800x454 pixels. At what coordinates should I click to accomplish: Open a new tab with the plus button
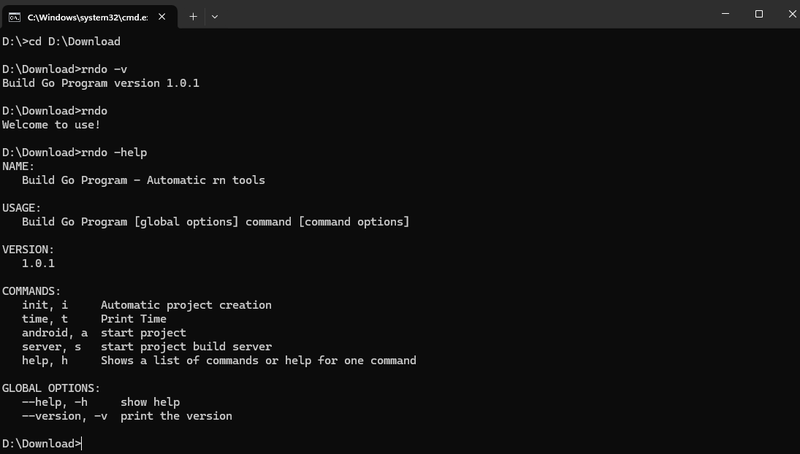coord(193,17)
